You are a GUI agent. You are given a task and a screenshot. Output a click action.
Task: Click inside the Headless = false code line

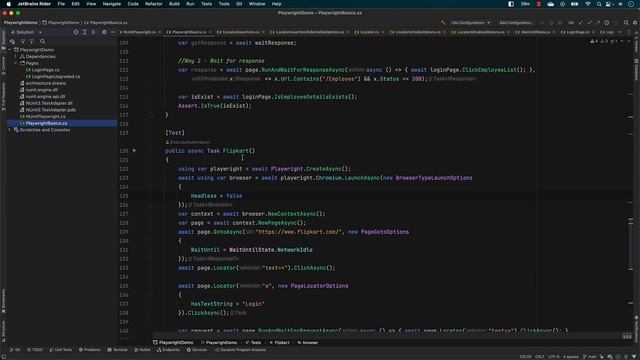(x=216, y=196)
